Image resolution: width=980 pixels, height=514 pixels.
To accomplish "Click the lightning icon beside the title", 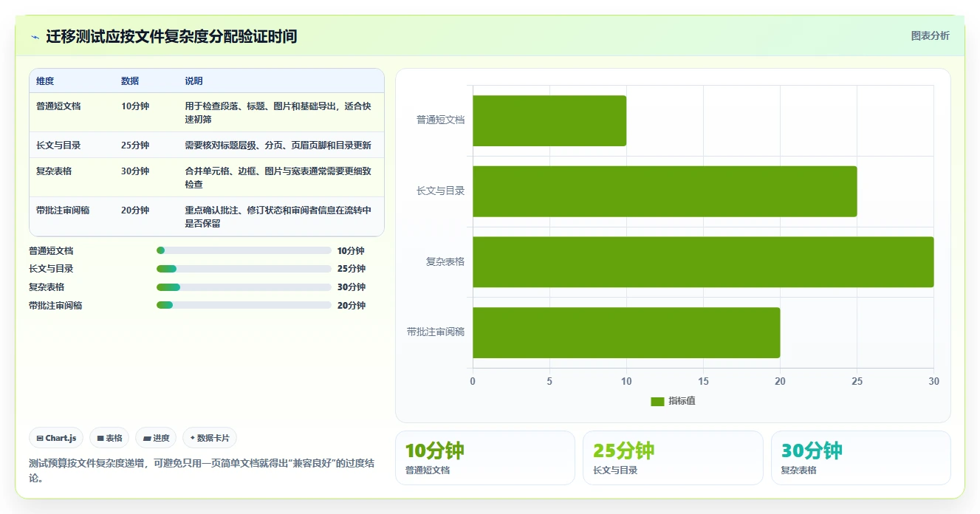I will pyautogui.click(x=35, y=37).
